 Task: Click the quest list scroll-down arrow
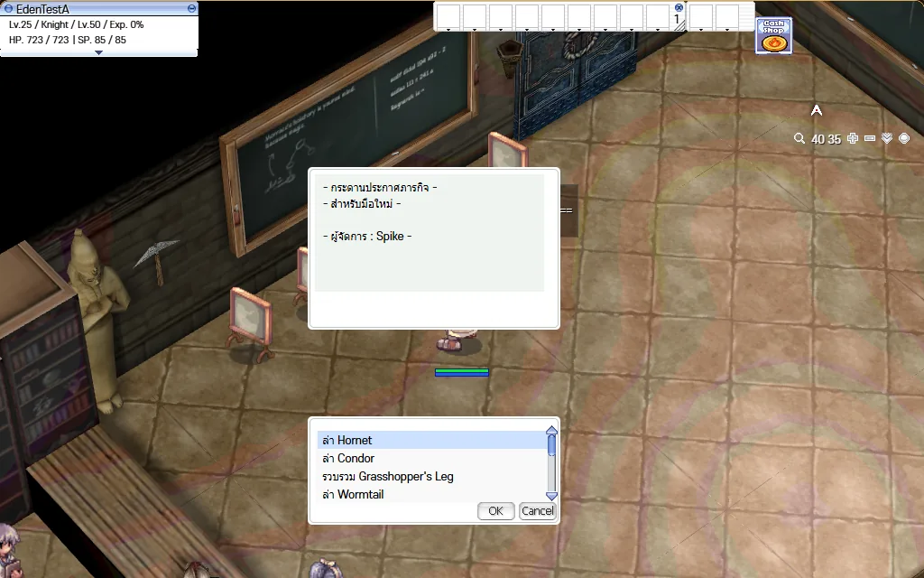click(x=551, y=496)
